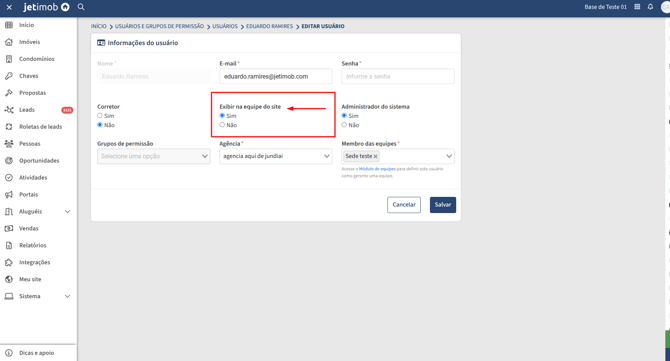Click the Sistema laptop icon
This screenshot has height=361, width=670.
point(9,296)
